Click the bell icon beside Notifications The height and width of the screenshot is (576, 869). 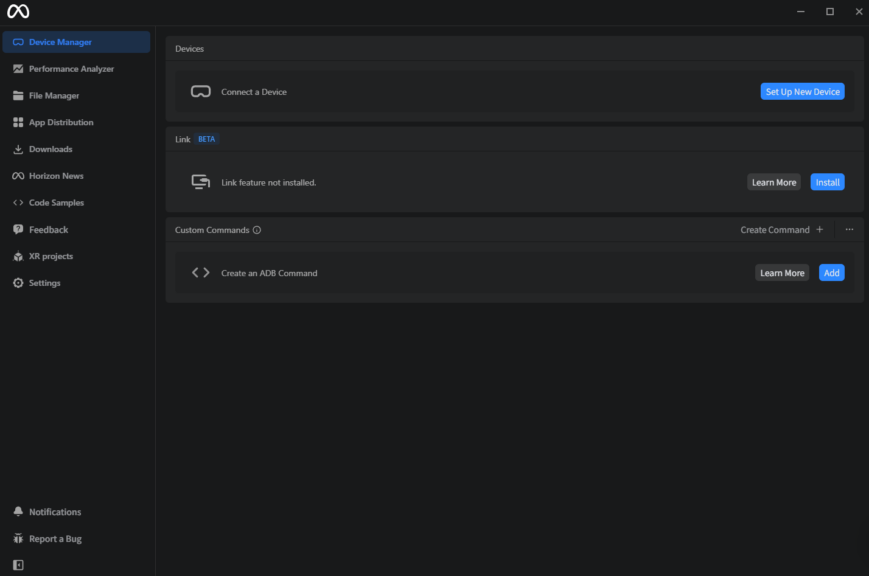click(18, 511)
